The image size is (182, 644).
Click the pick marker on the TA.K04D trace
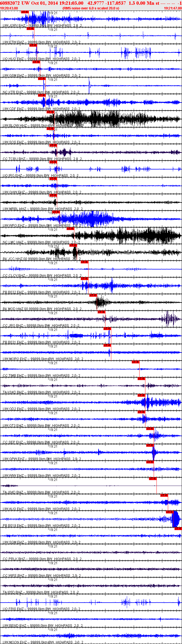point(141,379)
